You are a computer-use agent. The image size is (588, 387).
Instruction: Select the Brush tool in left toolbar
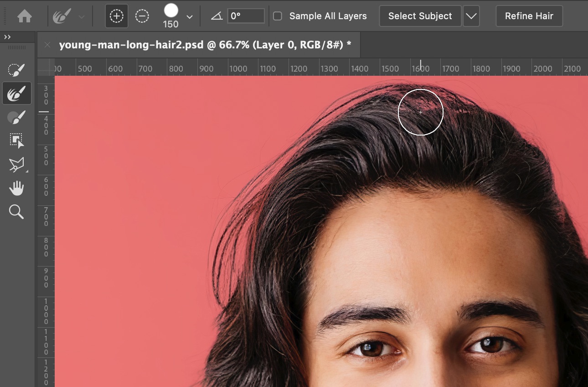click(16, 118)
